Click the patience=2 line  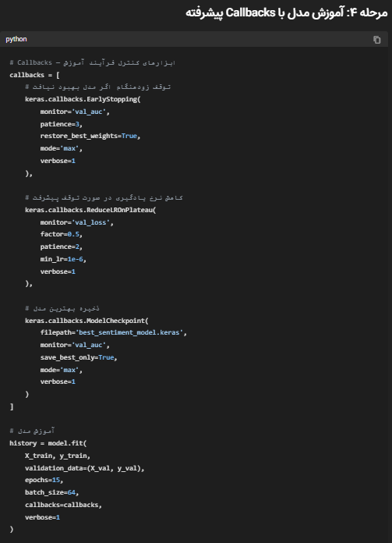click(x=62, y=247)
